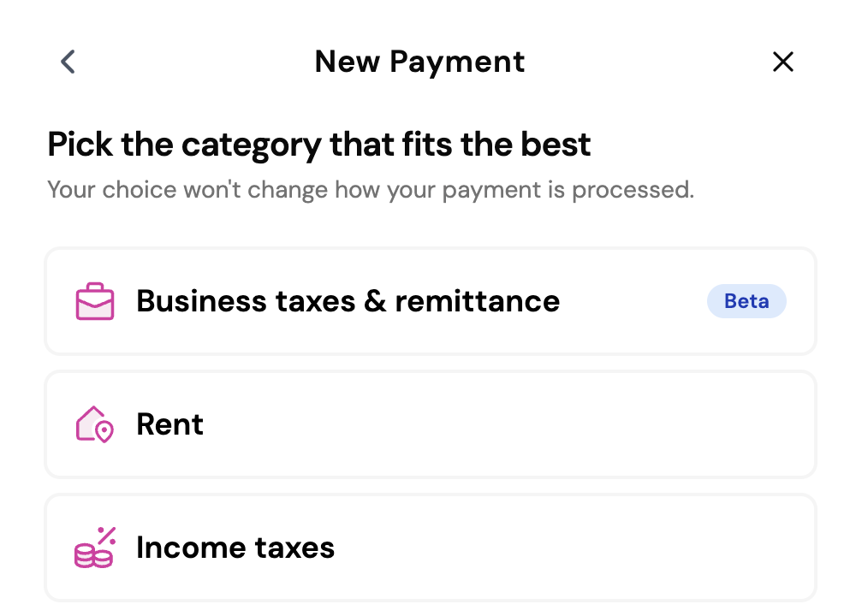Click the percent mark on the income taxes icon
The height and width of the screenshot is (616, 856).
(104, 535)
